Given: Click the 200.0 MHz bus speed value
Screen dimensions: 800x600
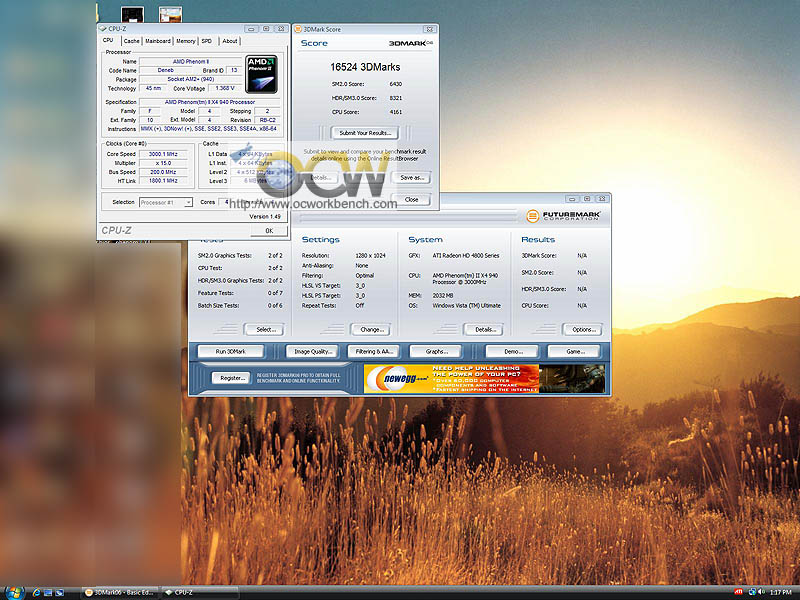Looking at the screenshot, I should click(x=163, y=172).
